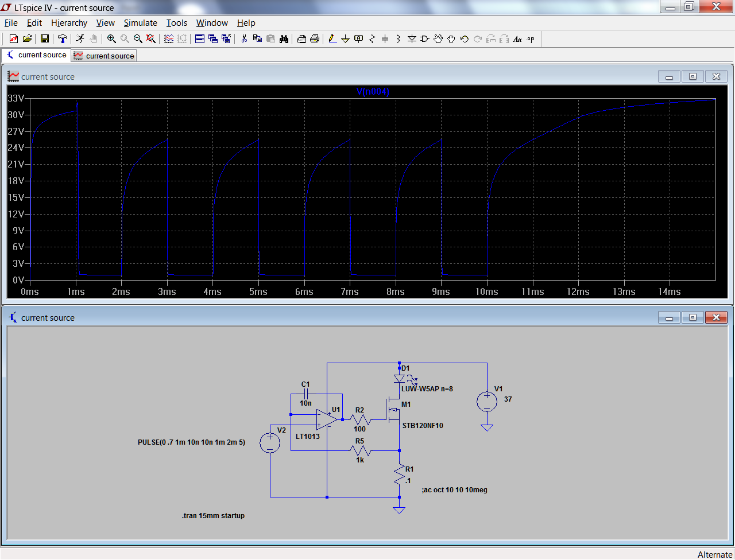
Task: Place a ground symbol
Action: [345, 39]
